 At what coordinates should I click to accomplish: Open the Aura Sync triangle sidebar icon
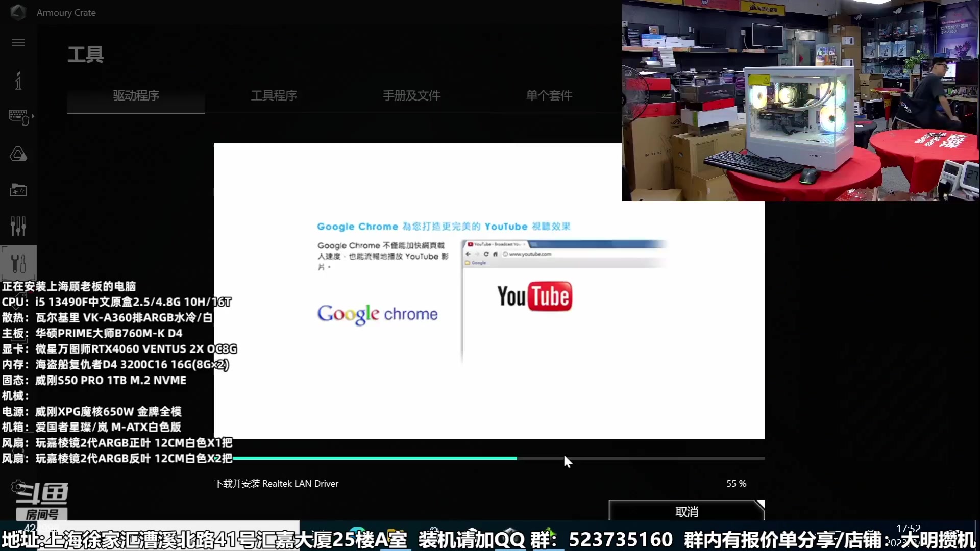(18, 154)
